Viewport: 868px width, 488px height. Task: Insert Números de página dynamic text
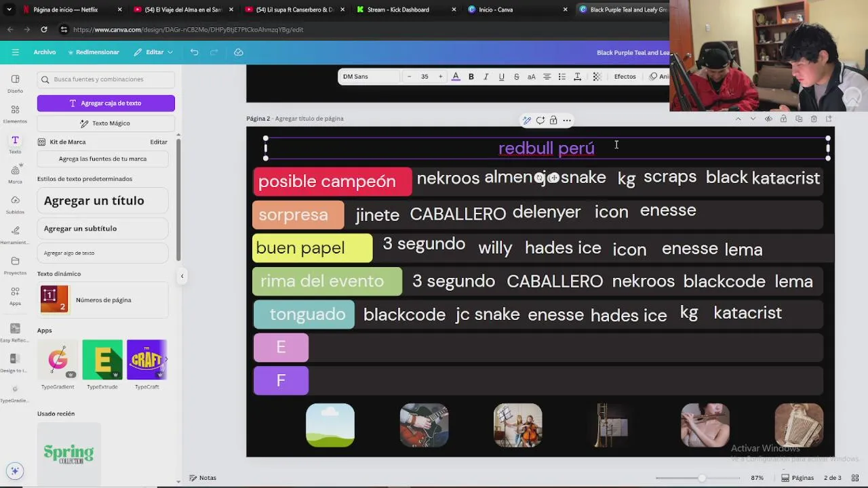102,300
